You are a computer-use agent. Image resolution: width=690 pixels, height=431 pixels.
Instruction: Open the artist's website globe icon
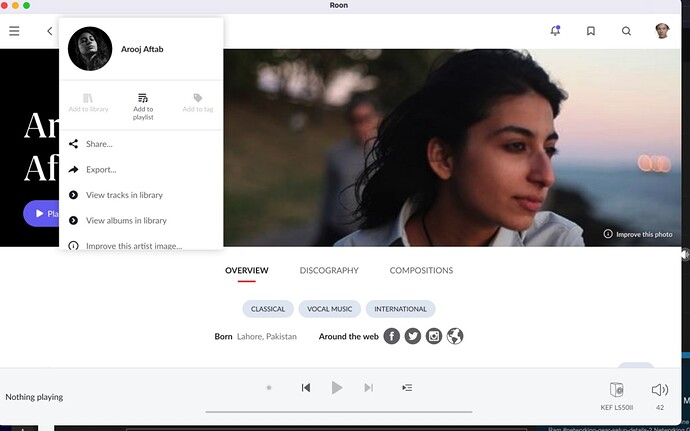click(x=455, y=336)
